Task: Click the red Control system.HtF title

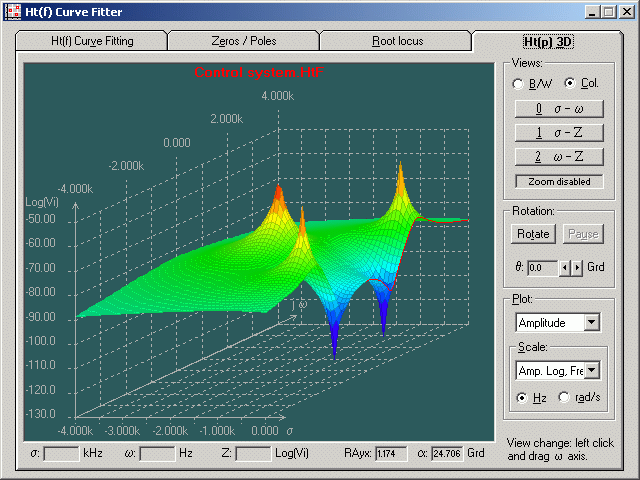Action: click(x=259, y=72)
